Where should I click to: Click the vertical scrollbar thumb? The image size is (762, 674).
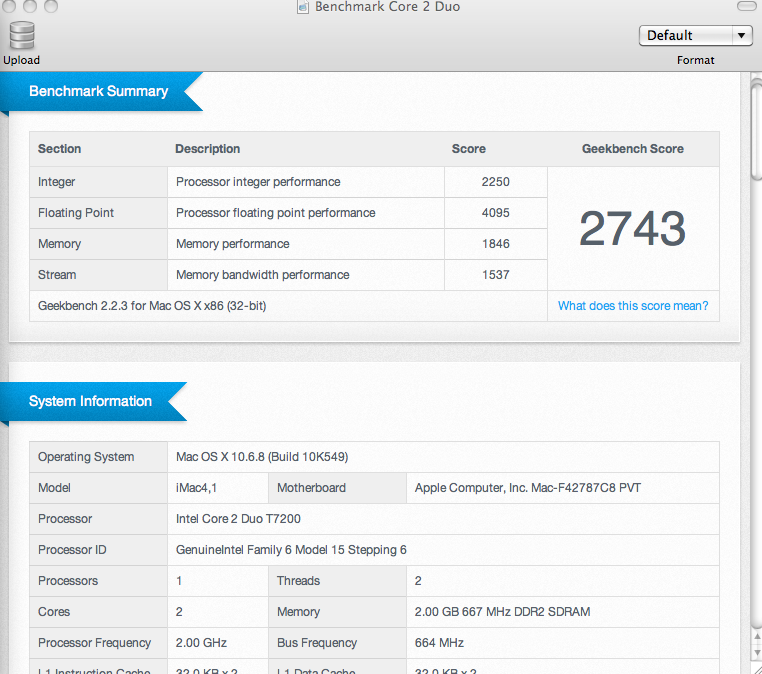point(756,131)
